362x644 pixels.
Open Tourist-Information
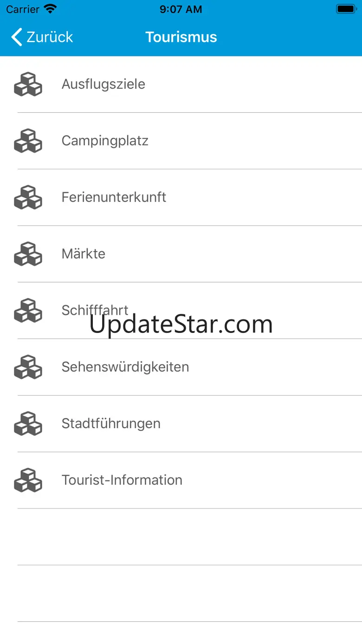point(181,481)
